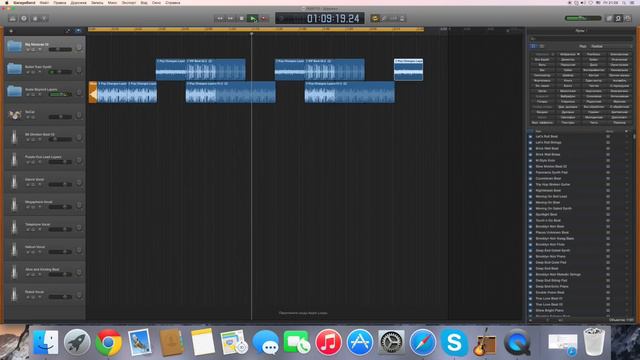Image resolution: width=640 pixels, height=360 pixels.
Task: Open the Tuner icon
Action: pyautogui.click(x=384, y=18)
